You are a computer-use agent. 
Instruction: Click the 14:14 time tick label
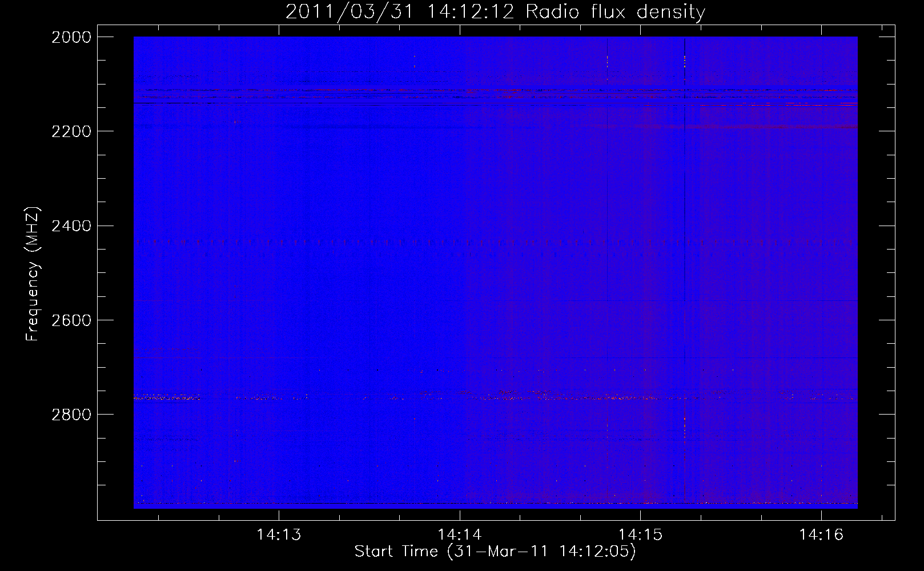coord(460,535)
